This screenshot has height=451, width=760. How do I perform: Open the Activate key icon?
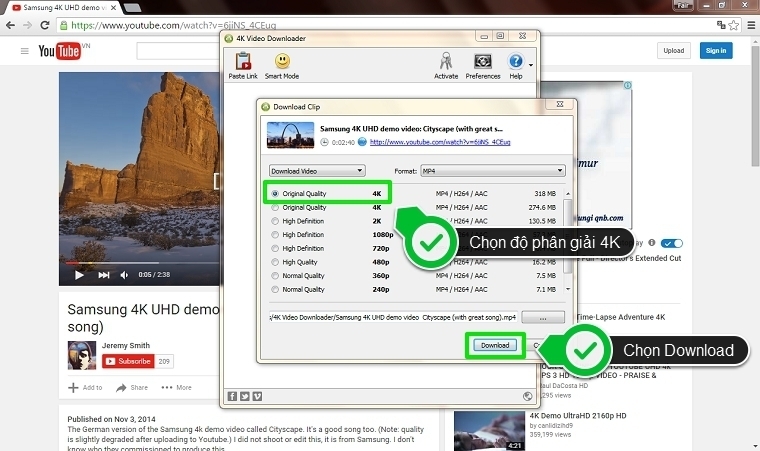(x=446, y=63)
